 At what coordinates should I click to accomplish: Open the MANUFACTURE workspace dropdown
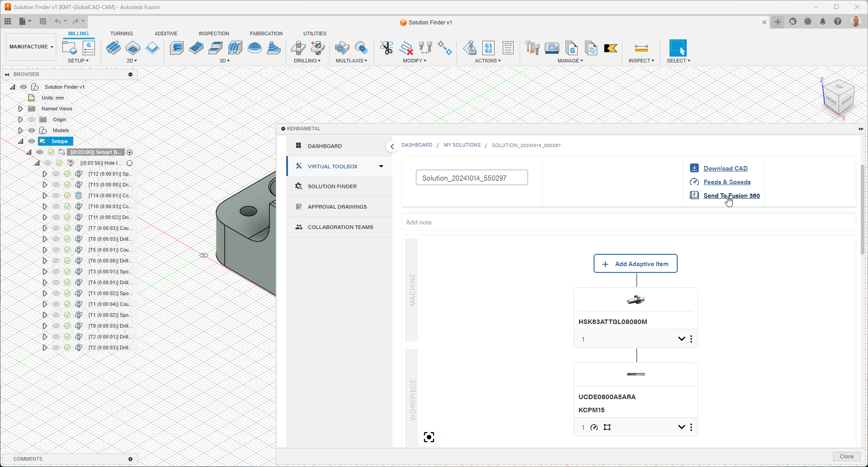[31, 47]
